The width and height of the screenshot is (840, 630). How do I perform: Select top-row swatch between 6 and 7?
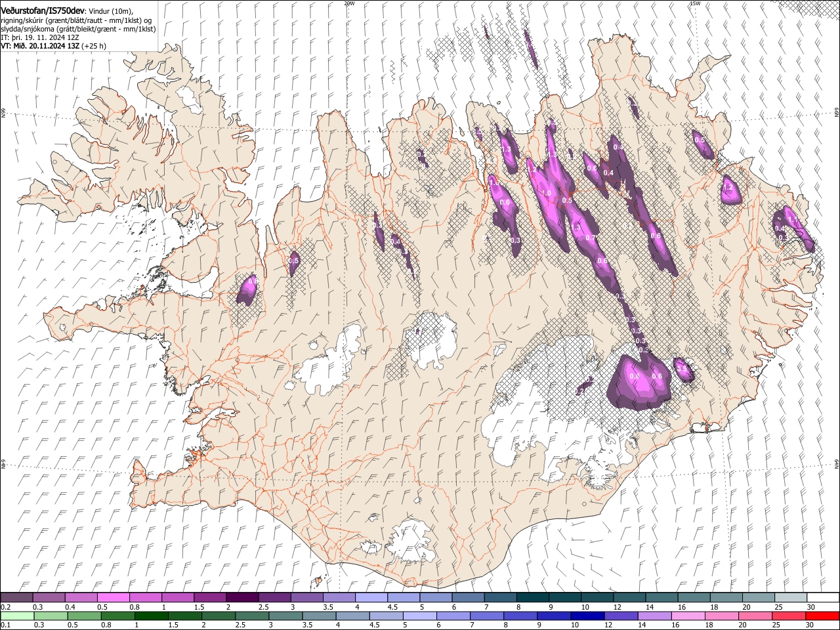click(x=467, y=598)
